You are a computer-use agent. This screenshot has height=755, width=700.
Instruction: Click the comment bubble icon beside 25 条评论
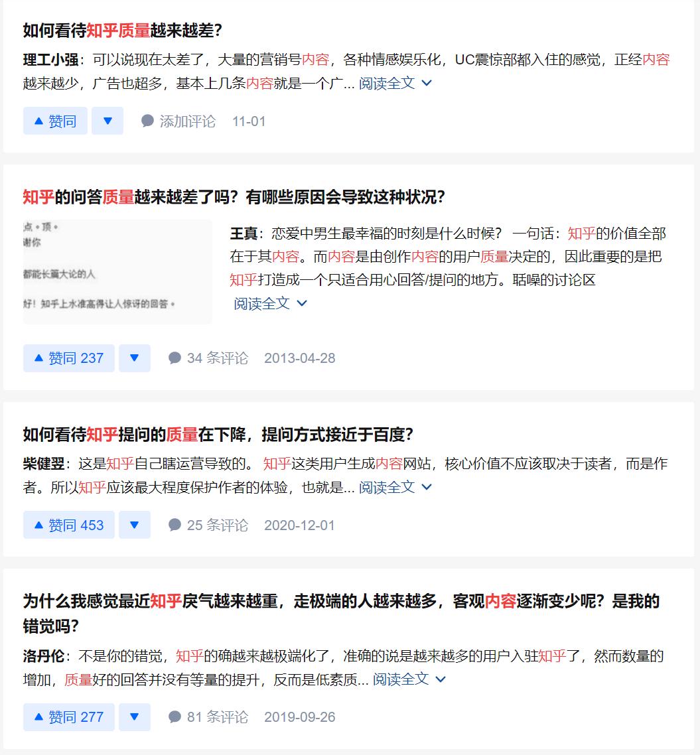[175, 525]
